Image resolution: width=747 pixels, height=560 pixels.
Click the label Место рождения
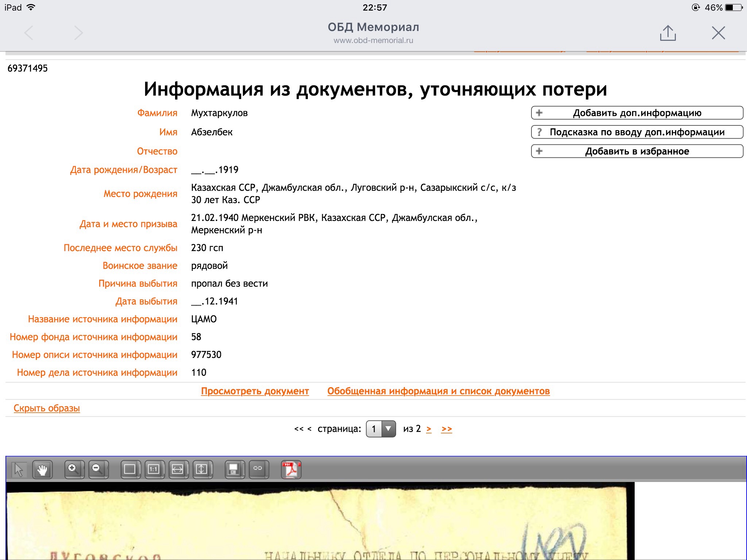(140, 194)
